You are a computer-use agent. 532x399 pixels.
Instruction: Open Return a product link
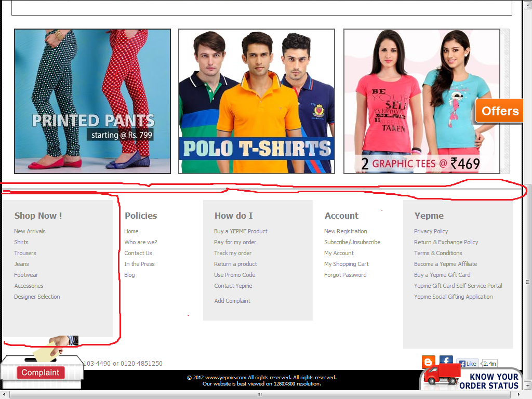click(235, 264)
